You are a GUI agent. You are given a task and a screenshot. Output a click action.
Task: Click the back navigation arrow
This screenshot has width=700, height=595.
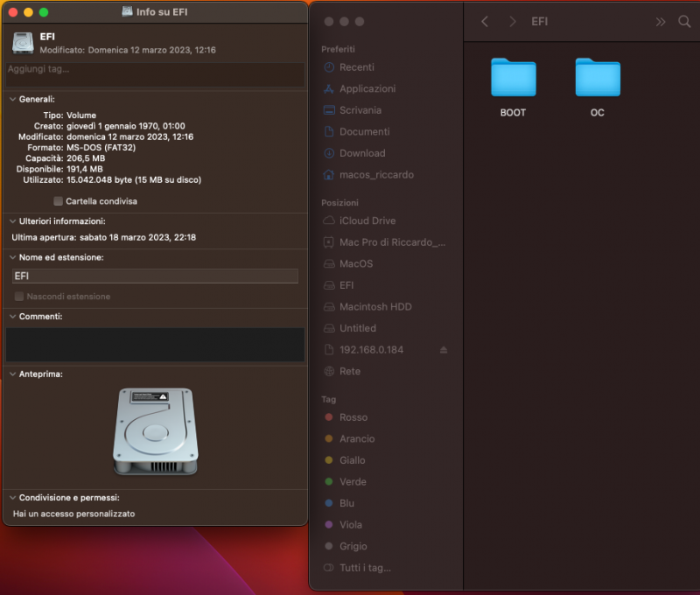[485, 22]
